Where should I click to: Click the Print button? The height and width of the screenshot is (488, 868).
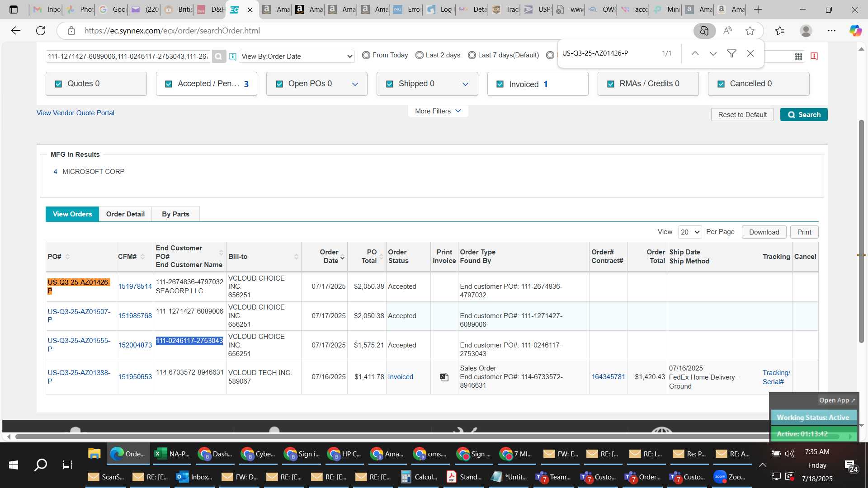804,232
